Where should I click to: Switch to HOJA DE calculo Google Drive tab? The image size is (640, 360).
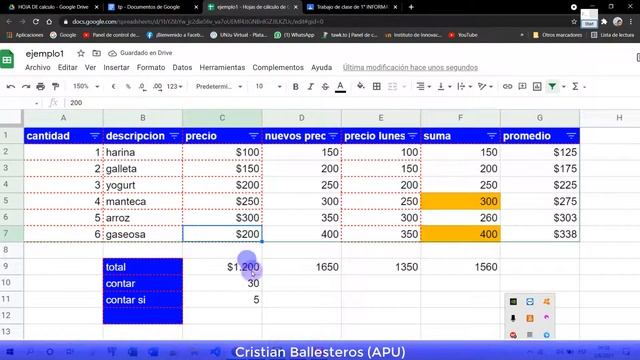[x=53, y=7]
